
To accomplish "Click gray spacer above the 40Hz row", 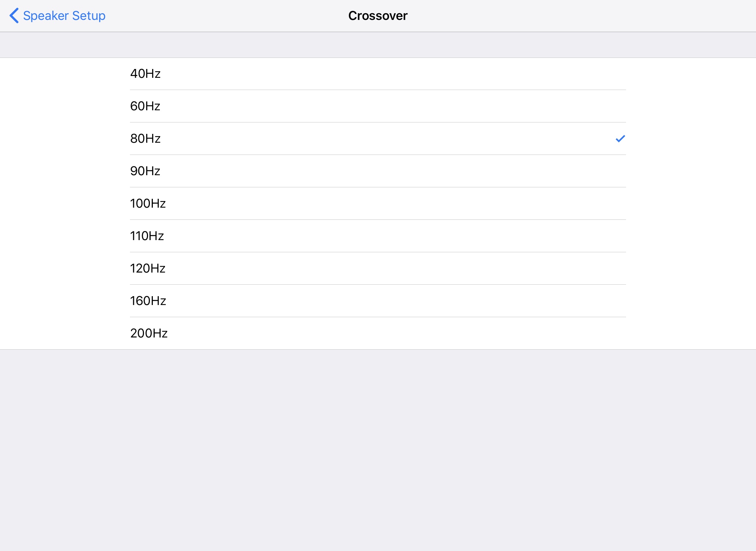I will point(378,45).
